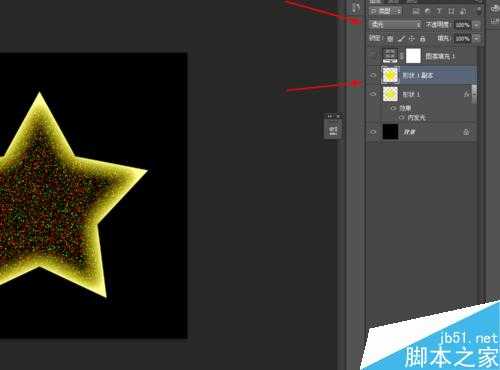Lock transparent pixels in the layer lock row
Viewport: 500px width, 370px height.
pos(390,39)
